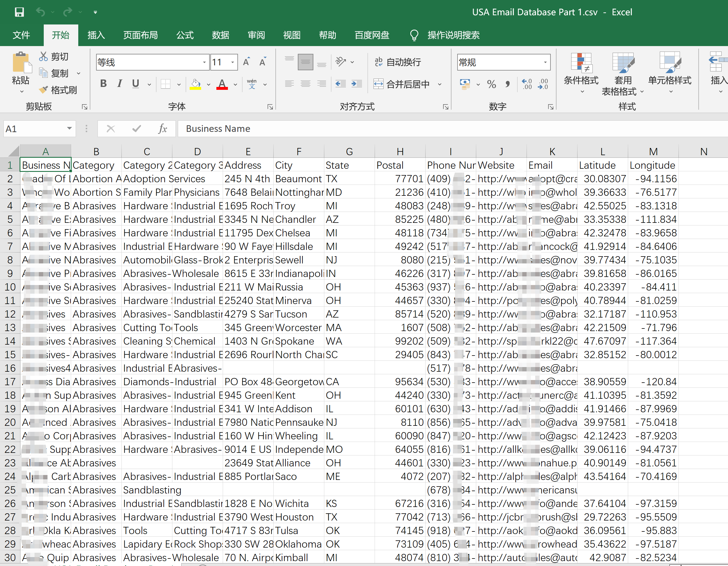Open the font color dropdown arrow
The image size is (728, 566).
[235, 84]
